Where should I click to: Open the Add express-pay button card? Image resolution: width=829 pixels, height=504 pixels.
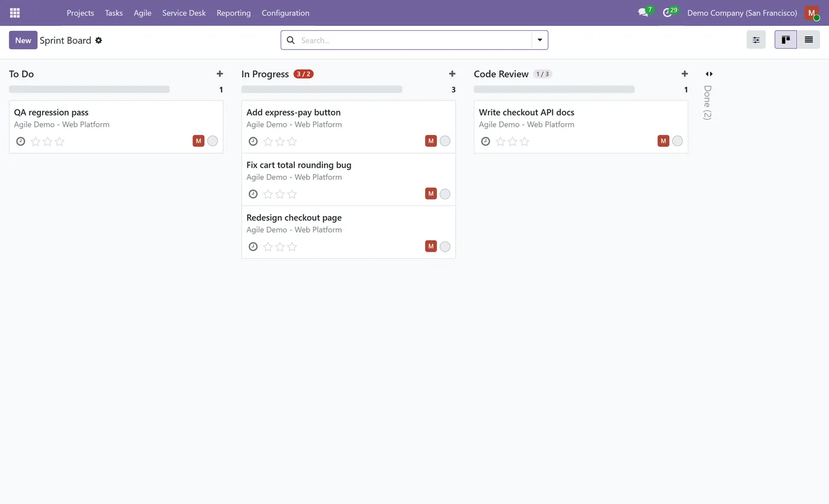(x=349, y=127)
